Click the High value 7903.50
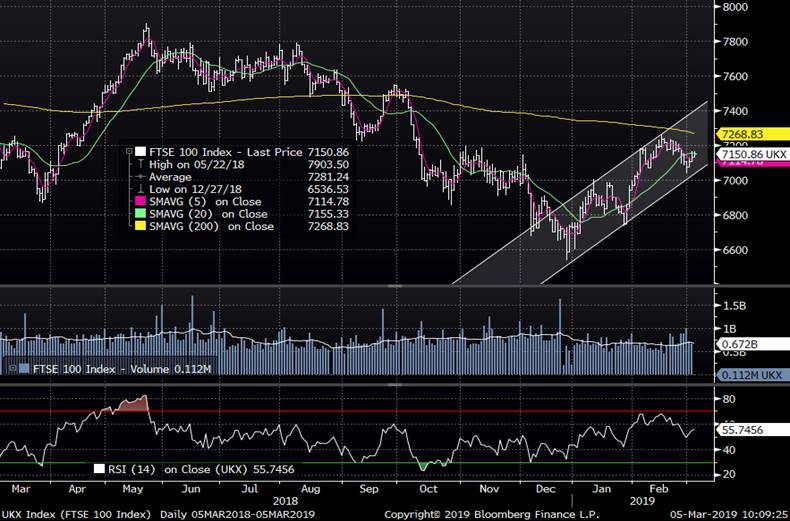This screenshot has height=521, width=790. pyautogui.click(x=328, y=164)
